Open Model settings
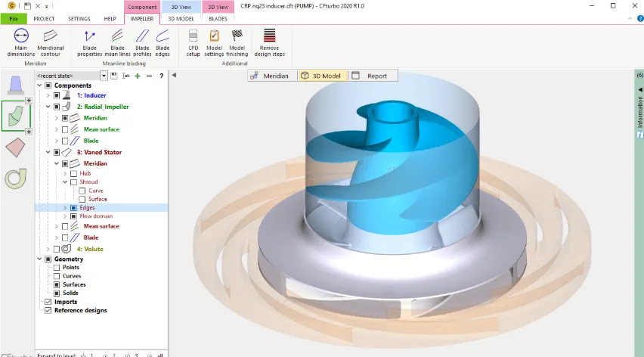644x357 pixels. tap(214, 42)
